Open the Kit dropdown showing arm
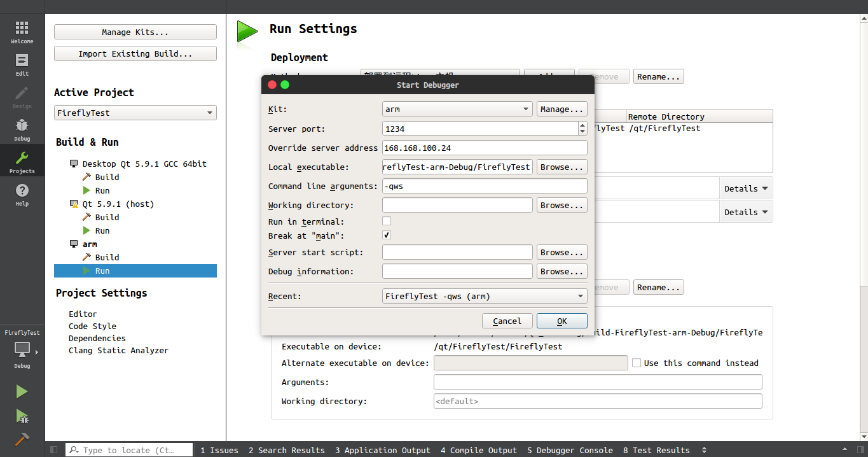868x457 pixels. (457, 109)
